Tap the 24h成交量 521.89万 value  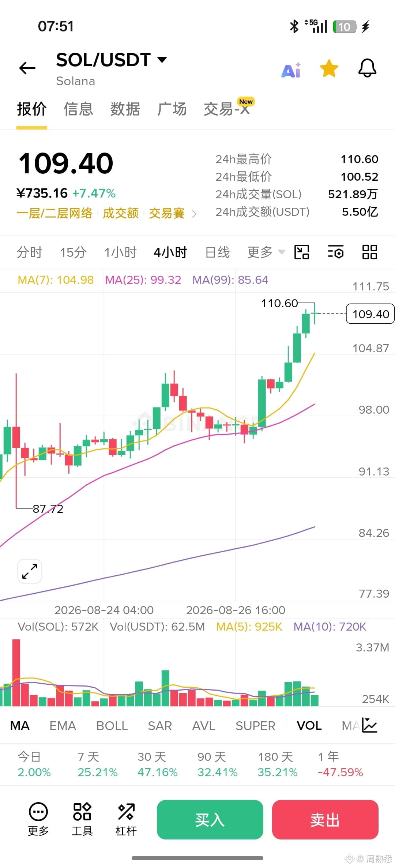tap(353, 194)
